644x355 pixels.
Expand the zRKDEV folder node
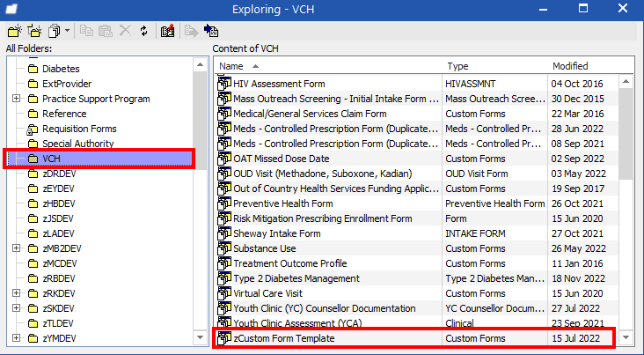pos(16,292)
